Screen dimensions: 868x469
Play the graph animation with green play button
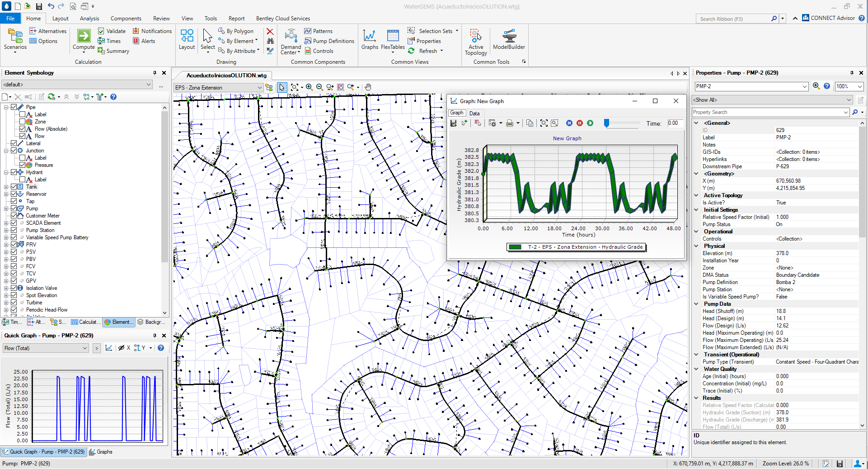click(590, 123)
